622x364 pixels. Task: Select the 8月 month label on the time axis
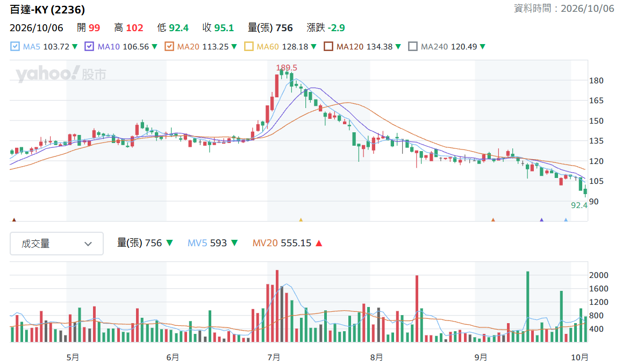[376, 357]
